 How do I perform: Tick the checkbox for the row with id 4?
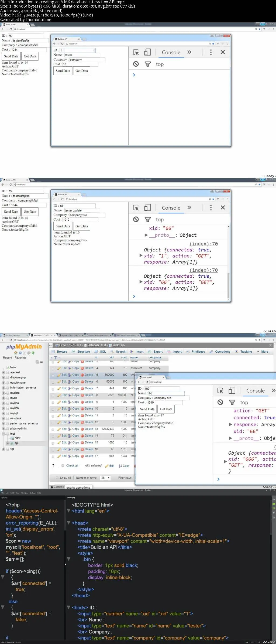53,368
